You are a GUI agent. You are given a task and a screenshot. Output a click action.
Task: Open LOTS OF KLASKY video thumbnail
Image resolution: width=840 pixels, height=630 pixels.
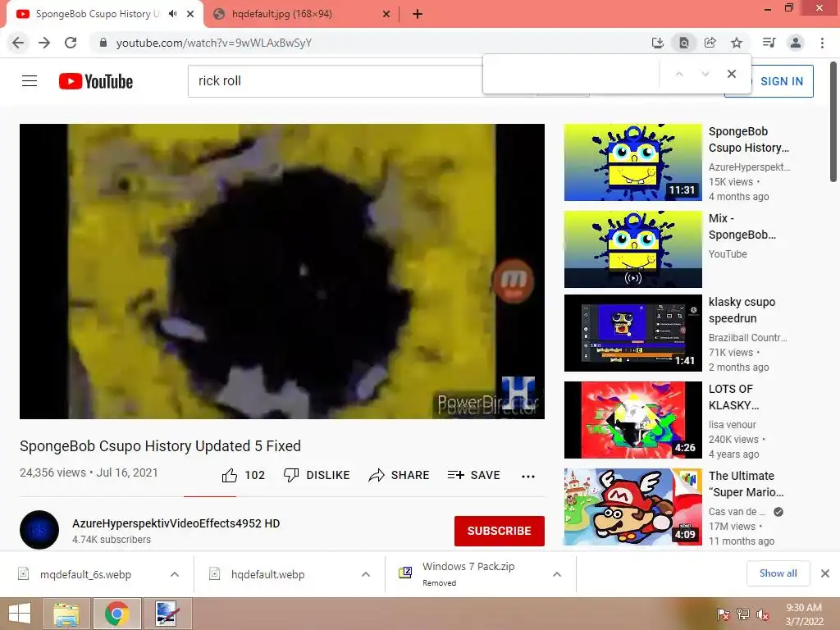[632, 419]
